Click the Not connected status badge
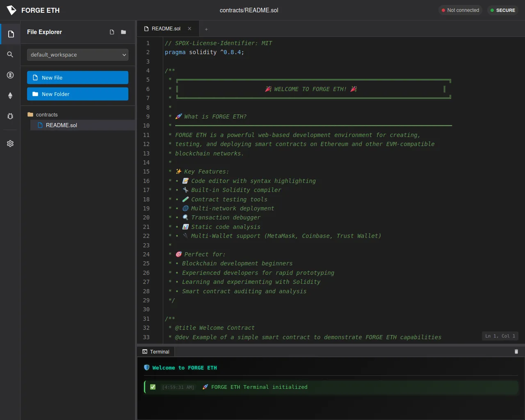525x420 pixels. tap(460, 10)
